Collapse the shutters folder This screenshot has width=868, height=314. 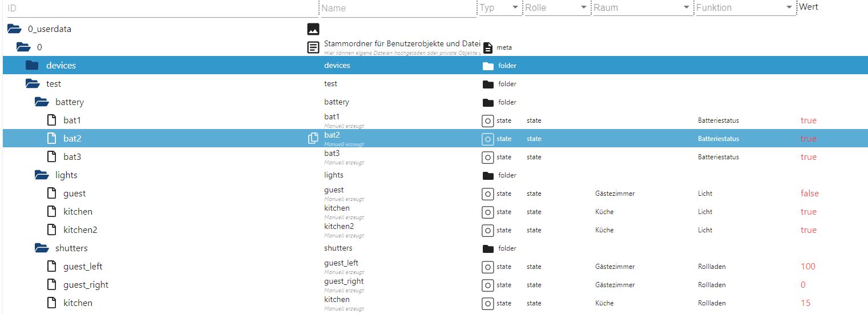point(42,248)
